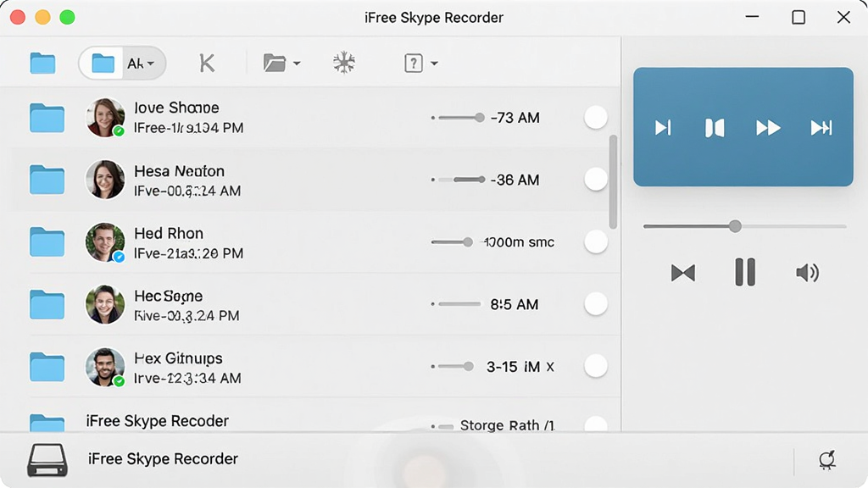Click the step-forward button in blue panel
Screen dimensions: 868x488
click(x=663, y=128)
